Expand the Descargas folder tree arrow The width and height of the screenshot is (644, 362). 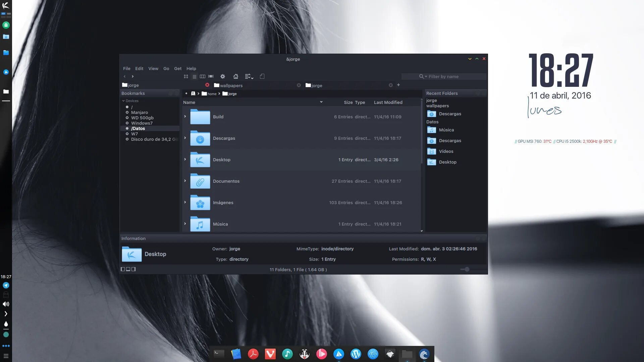pos(185,138)
